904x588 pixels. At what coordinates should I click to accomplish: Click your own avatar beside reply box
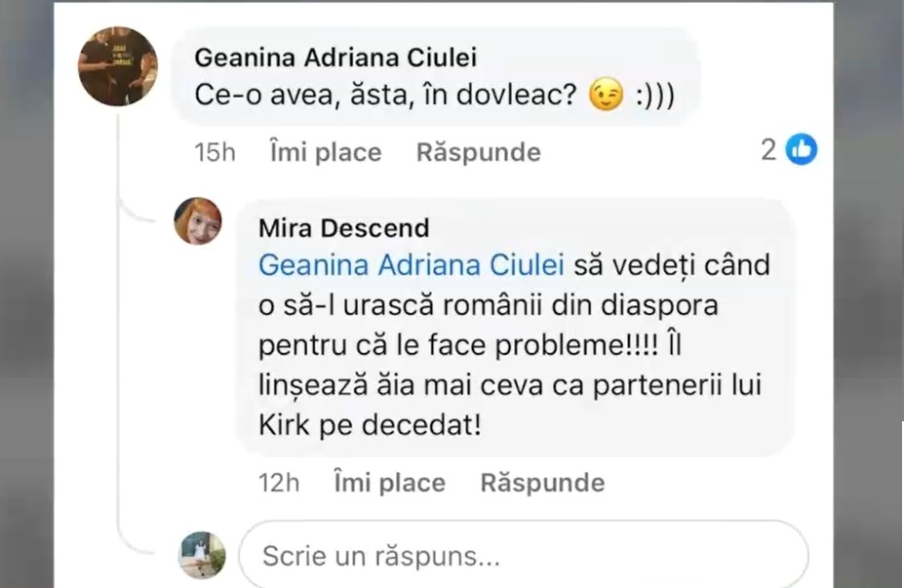(x=202, y=555)
